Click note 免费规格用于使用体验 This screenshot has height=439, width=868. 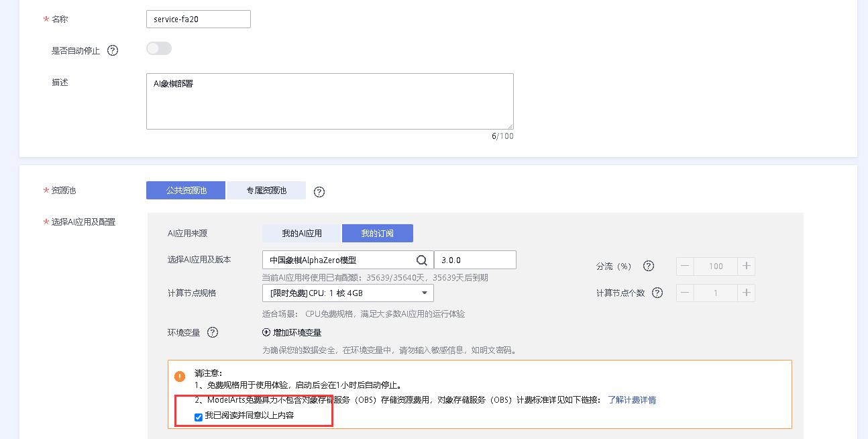click(299, 385)
